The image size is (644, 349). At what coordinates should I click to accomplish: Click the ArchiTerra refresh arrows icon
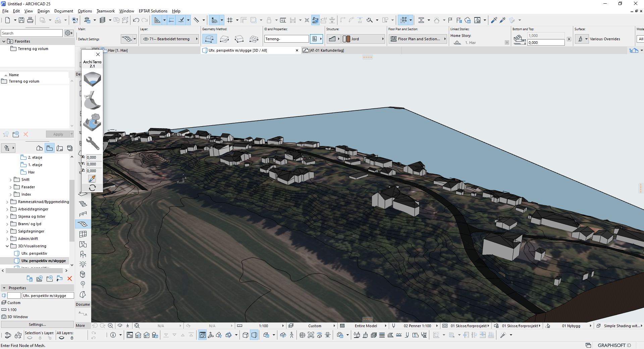coord(92,188)
